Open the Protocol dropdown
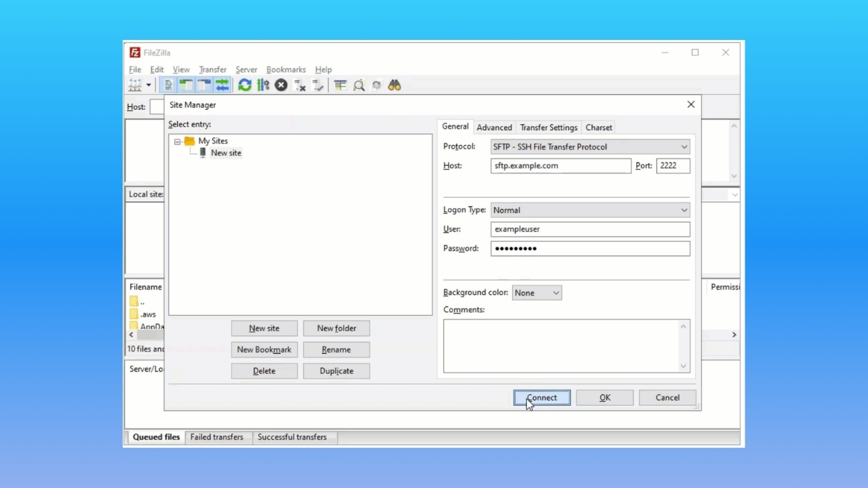This screenshot has width=868, height=488. pos(590,147)
